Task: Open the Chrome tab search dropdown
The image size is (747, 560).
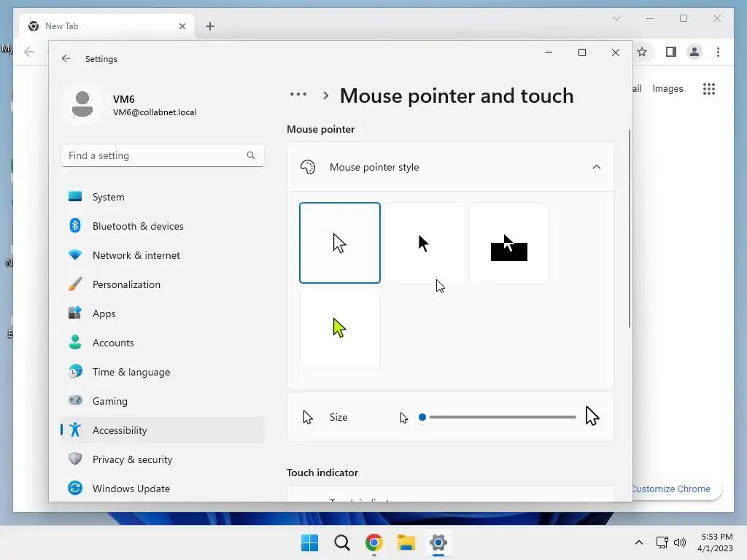Action: point(616,18)
